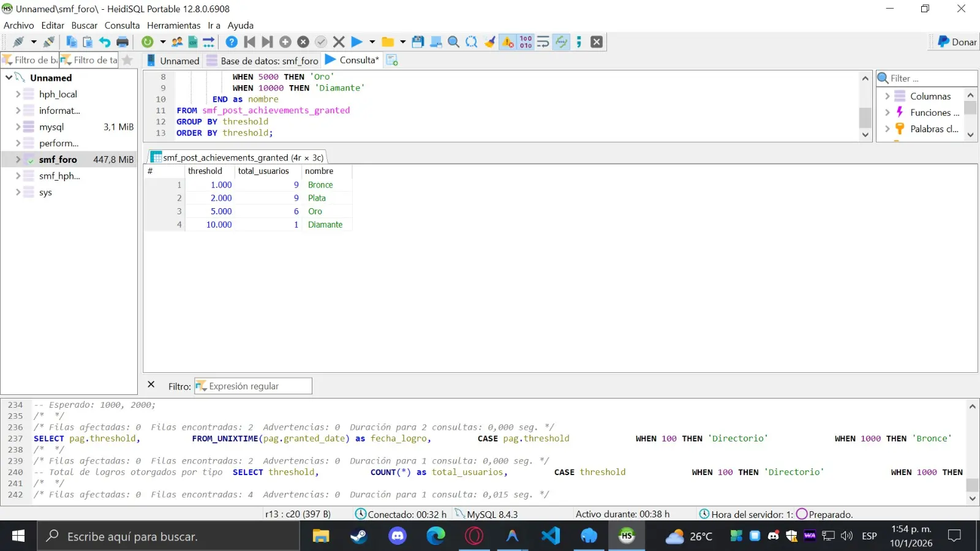Switch to the Unnamed host tab
This screenshot has width=980, height=551.
coord(173,60)
